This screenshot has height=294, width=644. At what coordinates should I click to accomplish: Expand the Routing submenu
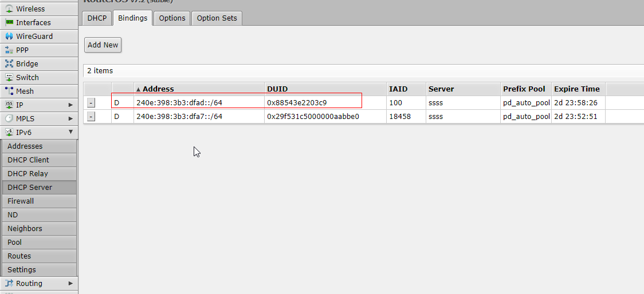point(70,283)
